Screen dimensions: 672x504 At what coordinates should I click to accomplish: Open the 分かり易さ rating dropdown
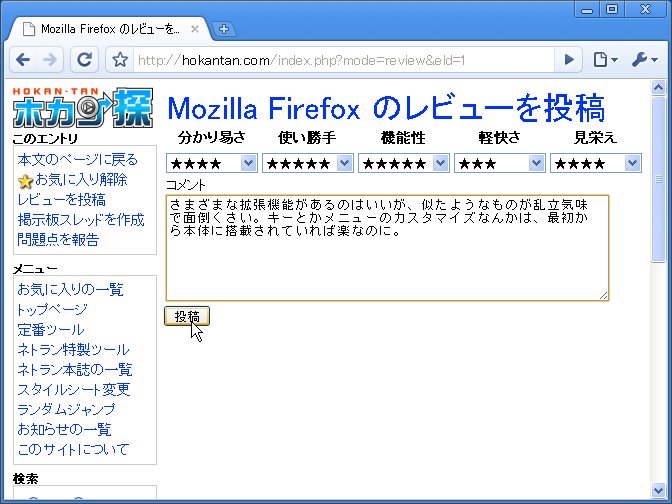coord(212,163)
